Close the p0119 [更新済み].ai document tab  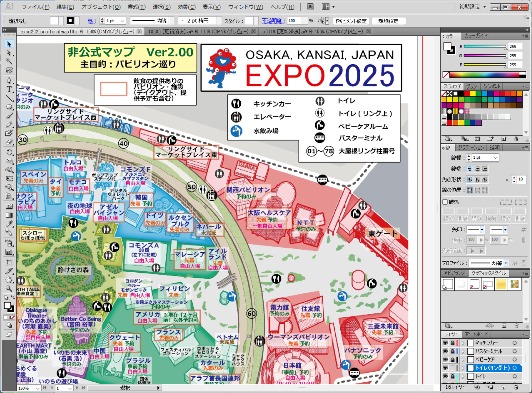[368, 32]
